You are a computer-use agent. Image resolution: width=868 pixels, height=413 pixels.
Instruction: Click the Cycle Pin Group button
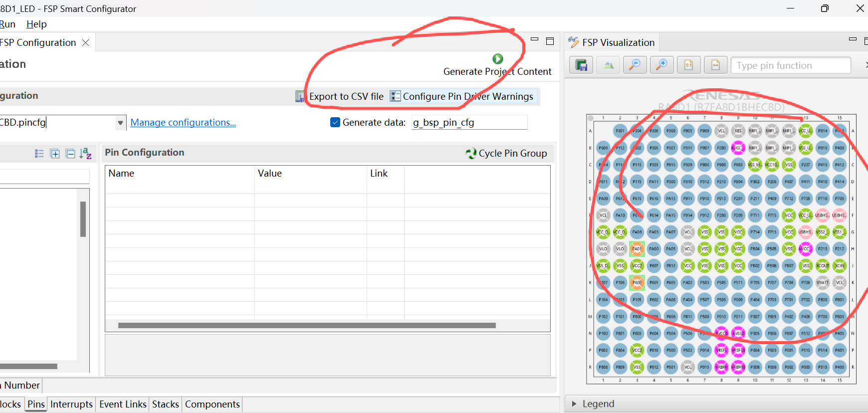[x=506, y=153]
